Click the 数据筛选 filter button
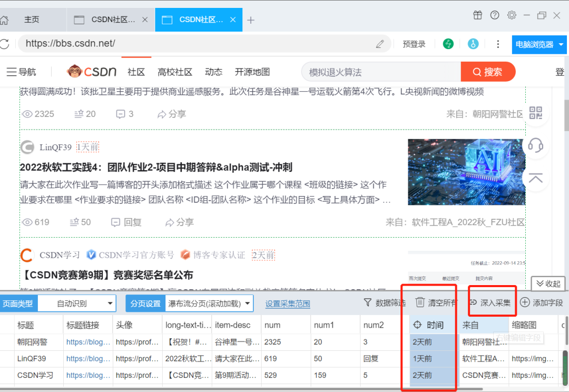 384,303
